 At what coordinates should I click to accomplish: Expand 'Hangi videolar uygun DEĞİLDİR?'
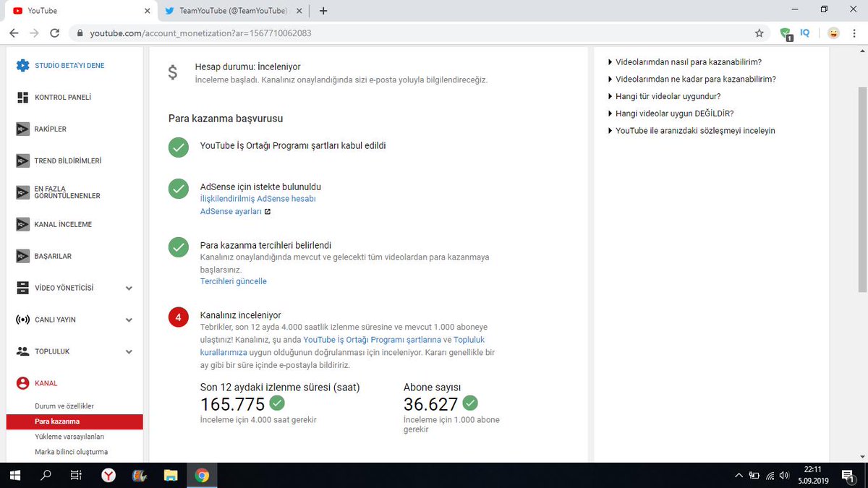tap(671, 114)
